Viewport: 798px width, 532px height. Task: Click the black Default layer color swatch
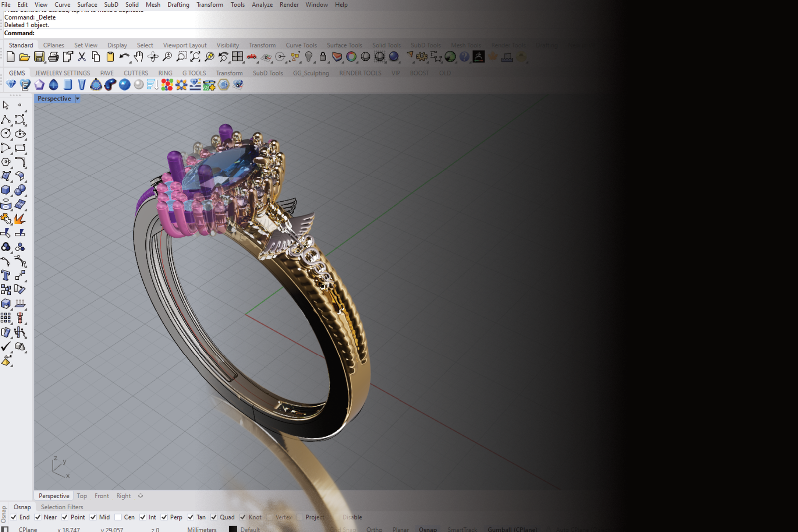pos(233,529)
